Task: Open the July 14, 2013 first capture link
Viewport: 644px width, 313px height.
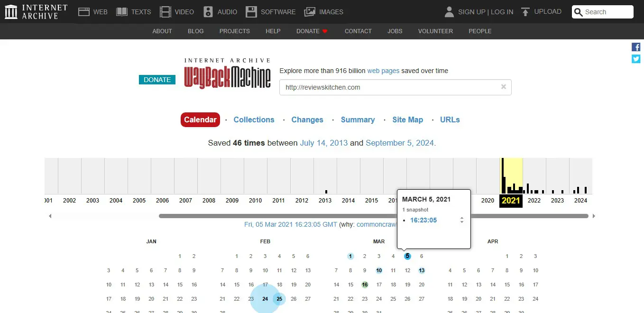Action: 324,143
